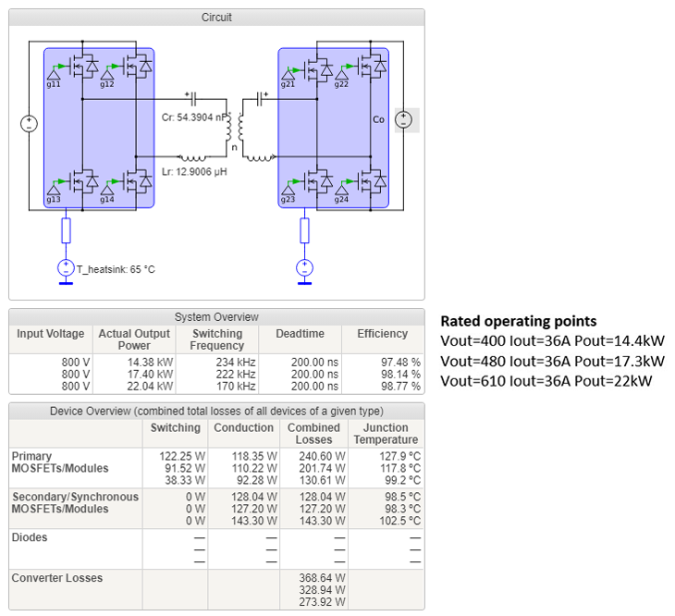The height and width of the screenshot is (616, 675).
Task: Click the MOSFET beside gate g12
Action: 138,67
